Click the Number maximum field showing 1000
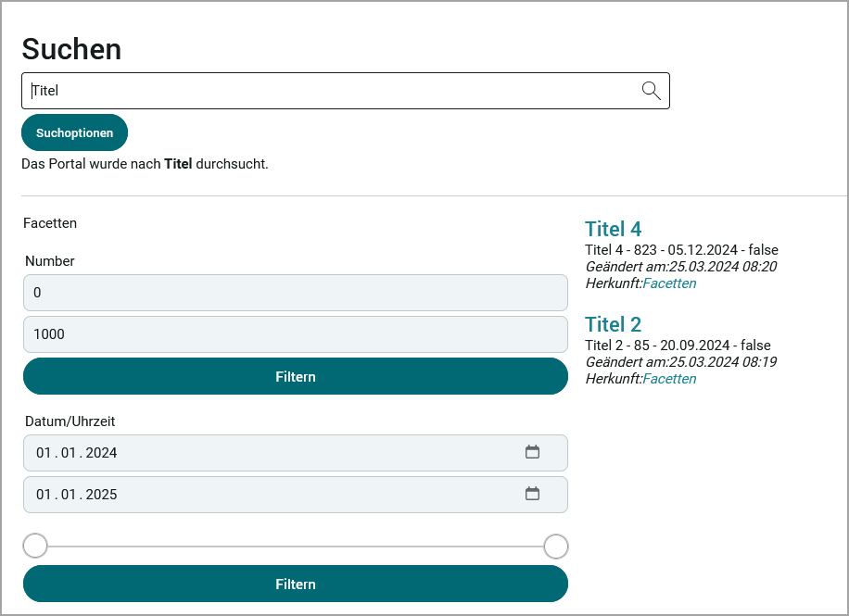This screenshot has height=616, width=849. point(295,334)
